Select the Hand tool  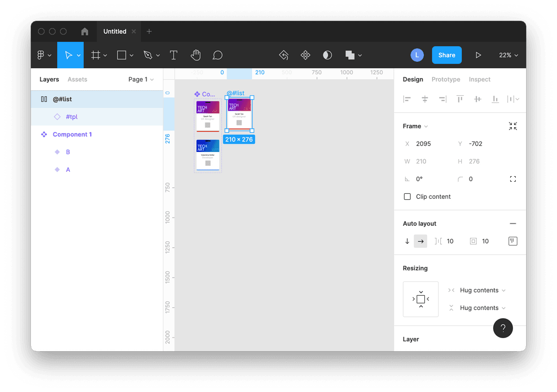coord(195,55)
